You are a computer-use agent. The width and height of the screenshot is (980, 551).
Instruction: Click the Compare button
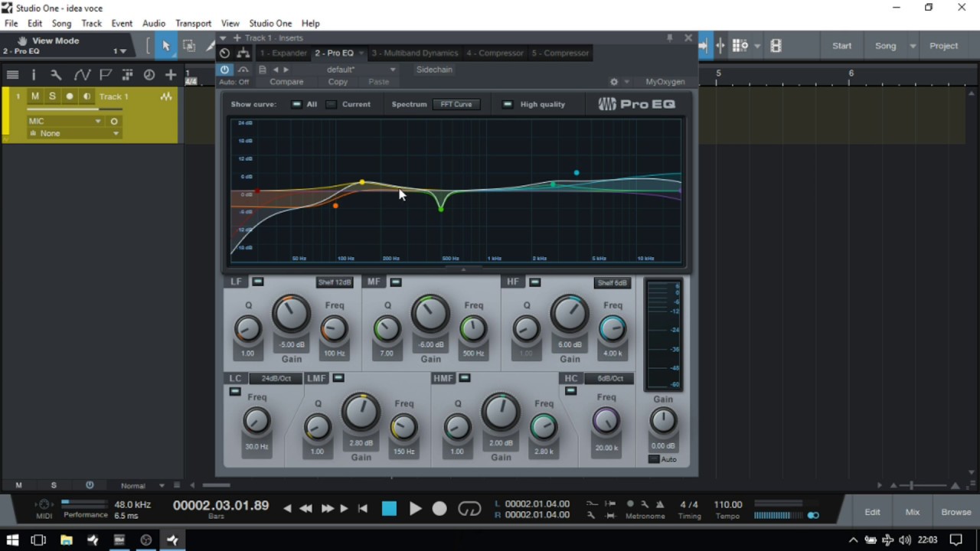point(286,82)
